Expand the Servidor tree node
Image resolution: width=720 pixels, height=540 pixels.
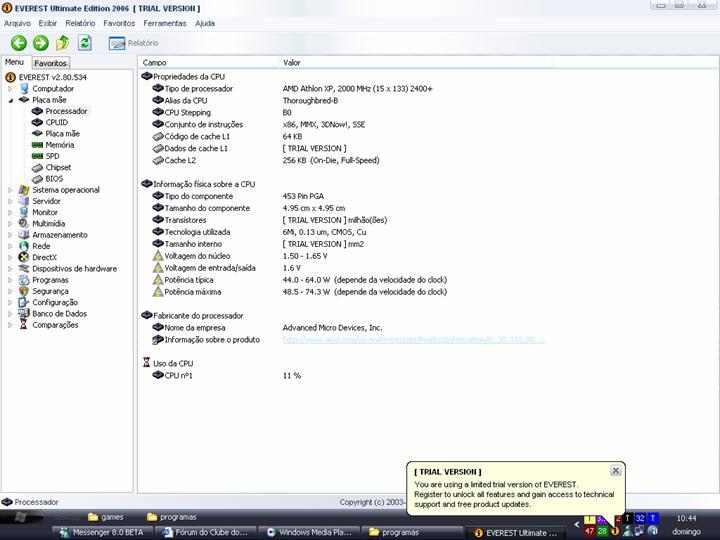point(10,201)
